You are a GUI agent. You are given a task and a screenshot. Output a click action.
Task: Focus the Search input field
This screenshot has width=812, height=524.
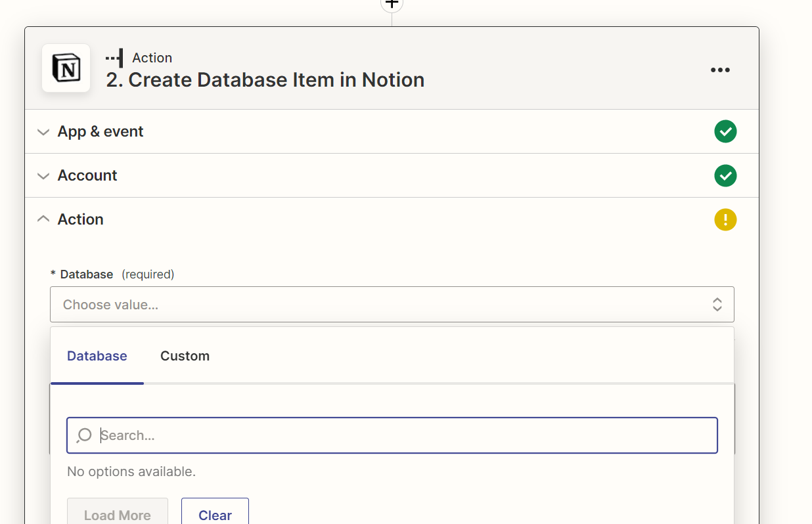(392, 435)
